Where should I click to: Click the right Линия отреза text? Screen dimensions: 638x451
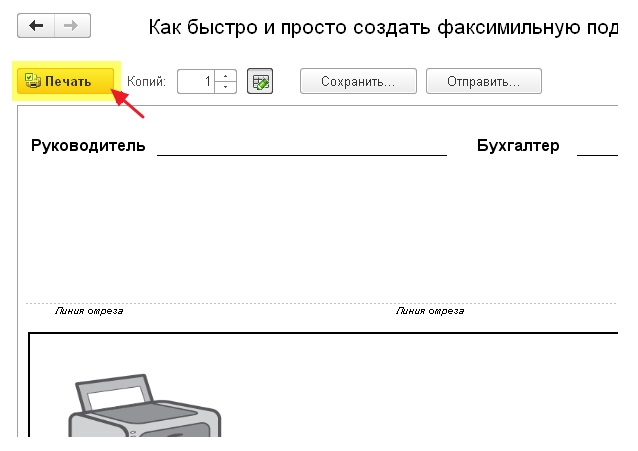[x=430, y=311]
